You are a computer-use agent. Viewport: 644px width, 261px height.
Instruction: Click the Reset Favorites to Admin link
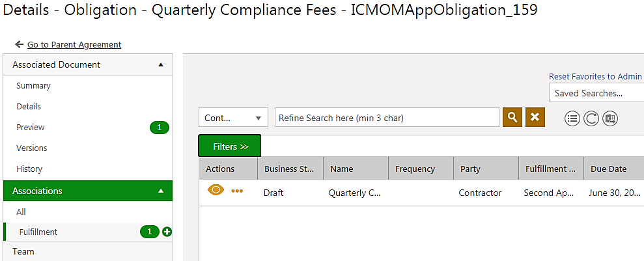point(595,76)
